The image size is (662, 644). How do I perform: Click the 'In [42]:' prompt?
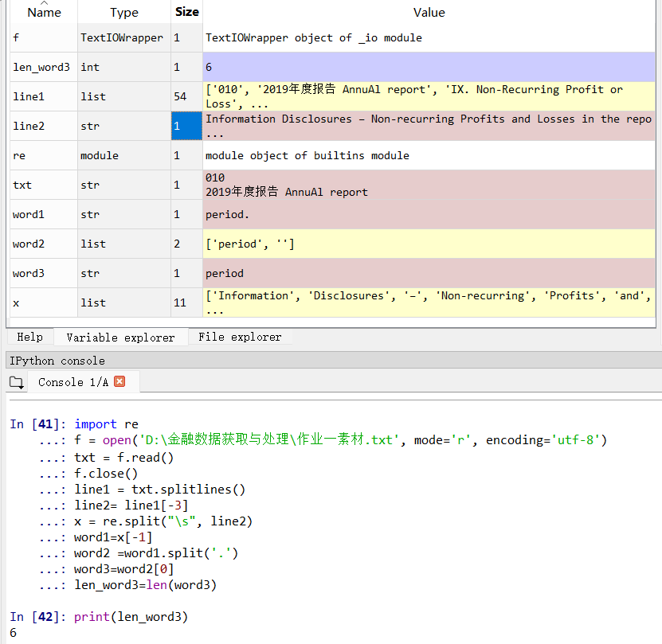tap(38, 617)
